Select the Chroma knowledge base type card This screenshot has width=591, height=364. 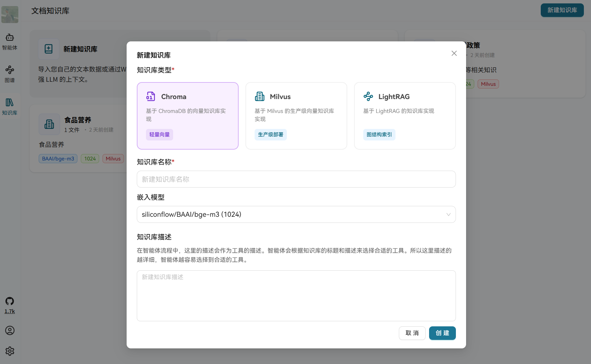[x=188, y=116]
